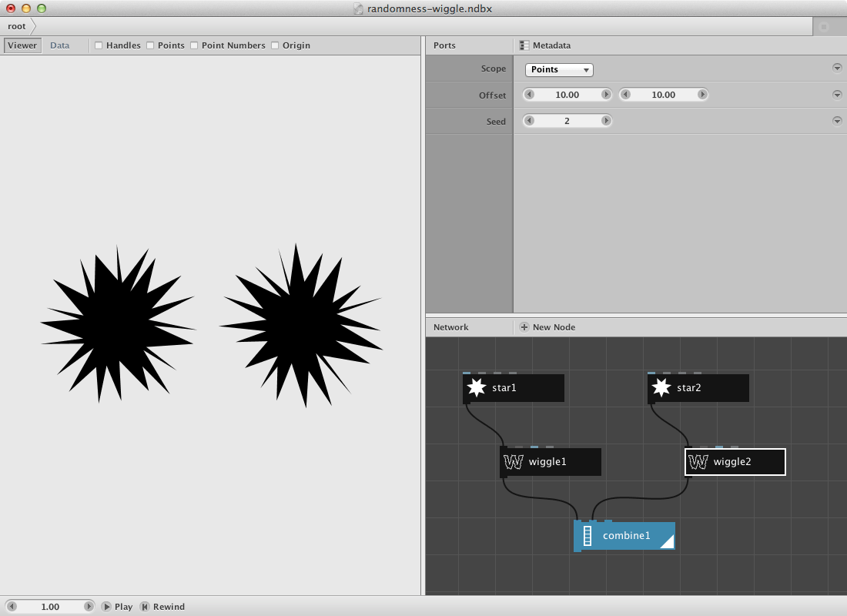Open the Seed row options arrow
Image resolution: width=847 pixels, height=616 pixels.
(837, 120)
